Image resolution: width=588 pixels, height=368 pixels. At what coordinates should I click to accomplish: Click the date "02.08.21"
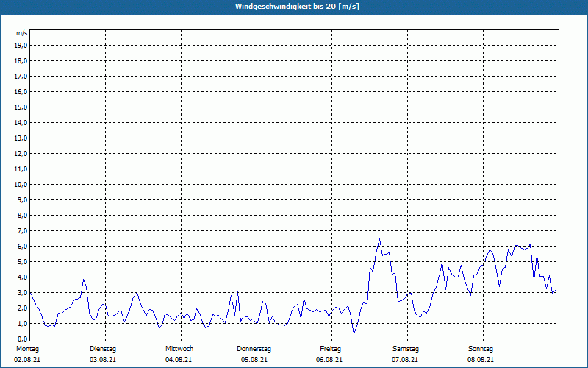(x=27, y=360)
